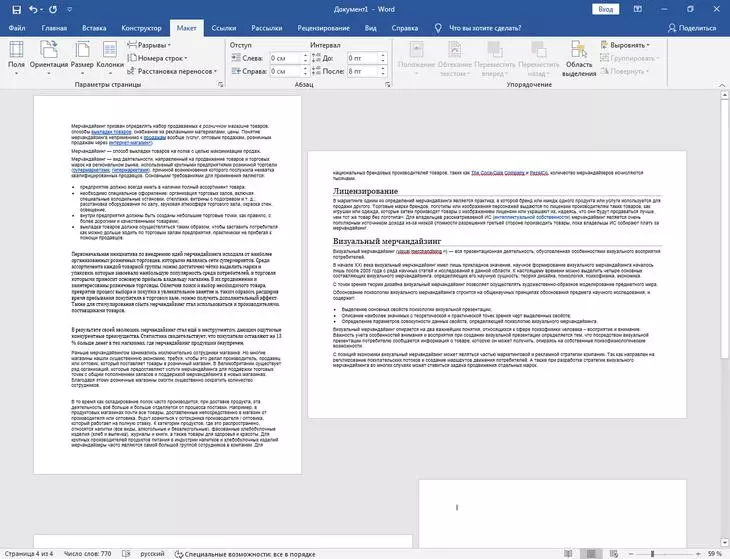Click the Обтекание текстом wrap icon
Viewport: 730px width, 559px height.
455,58
